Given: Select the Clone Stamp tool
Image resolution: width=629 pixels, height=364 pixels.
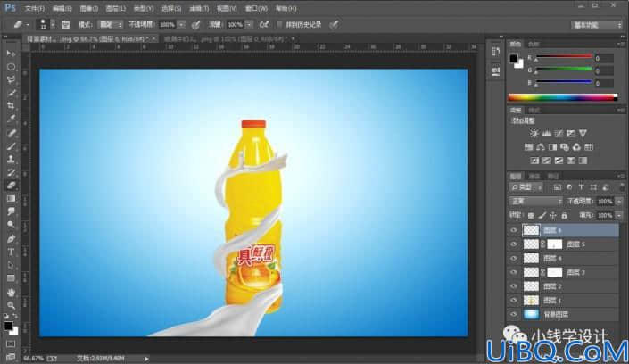Looking at the screenshot, I should pos(11,160).
